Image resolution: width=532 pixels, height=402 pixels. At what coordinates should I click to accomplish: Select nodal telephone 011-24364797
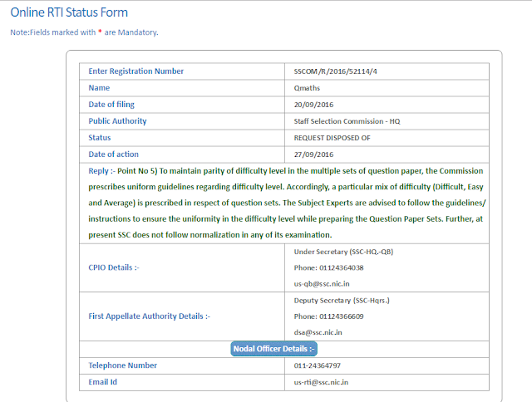tap(318, 365)
